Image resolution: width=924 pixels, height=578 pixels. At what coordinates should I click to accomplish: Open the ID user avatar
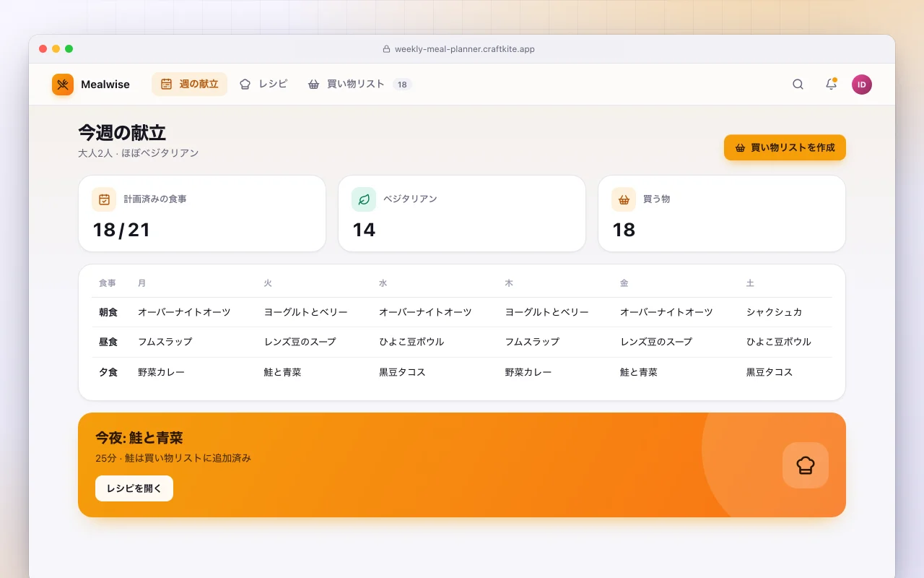point(862,85)
